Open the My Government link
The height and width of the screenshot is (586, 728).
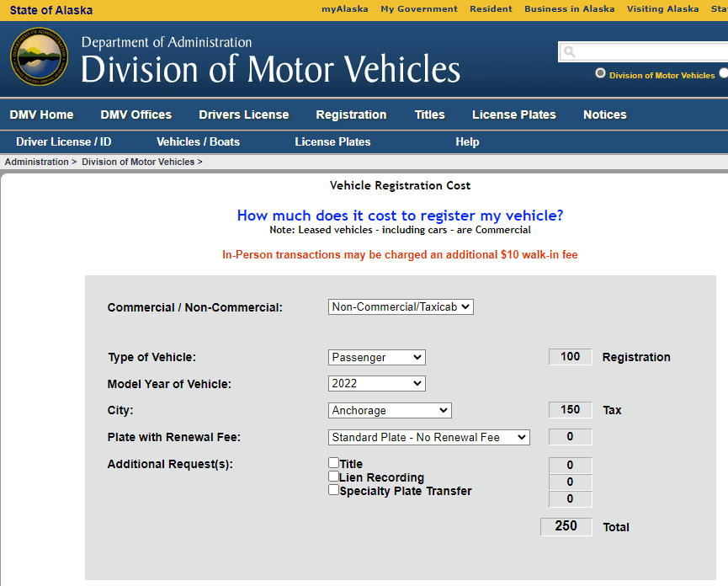coord(419,8)
